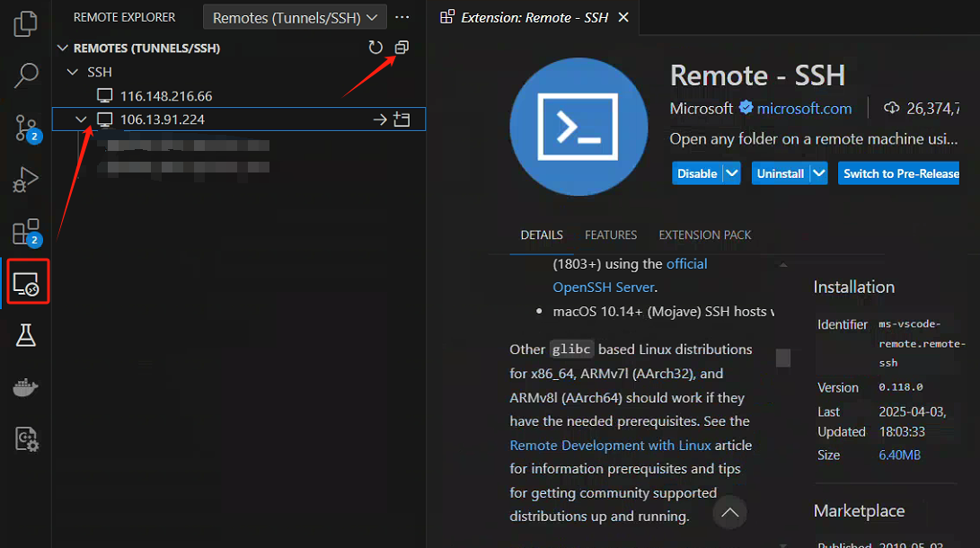Open the Docker view in activity bar
Screen dimensions: 980x548
pos(26,387)
